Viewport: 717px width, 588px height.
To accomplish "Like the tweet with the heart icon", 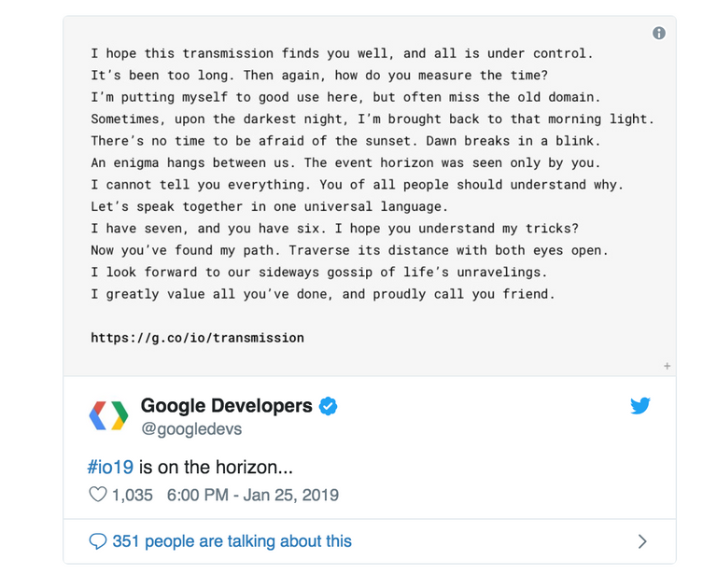I will click(x=98, y=495).
